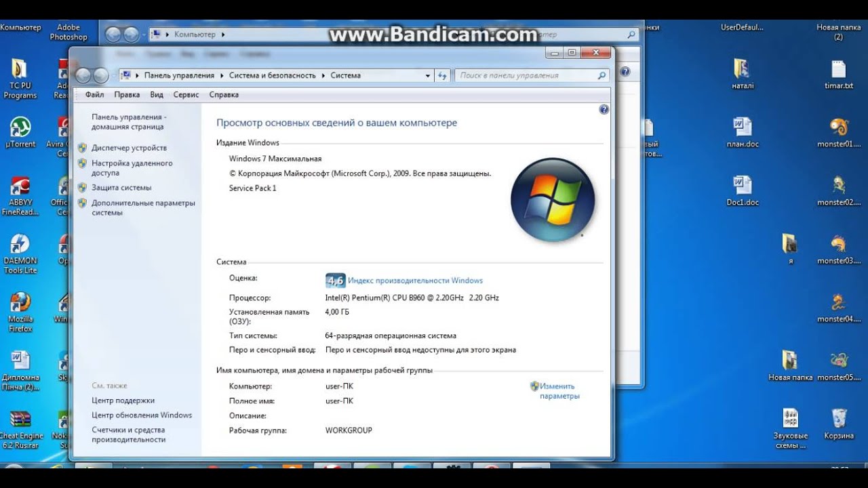Viewport: 868px width, 488px height.
Task: Click the search magnifier in control panel
Action: pos(601,76)
